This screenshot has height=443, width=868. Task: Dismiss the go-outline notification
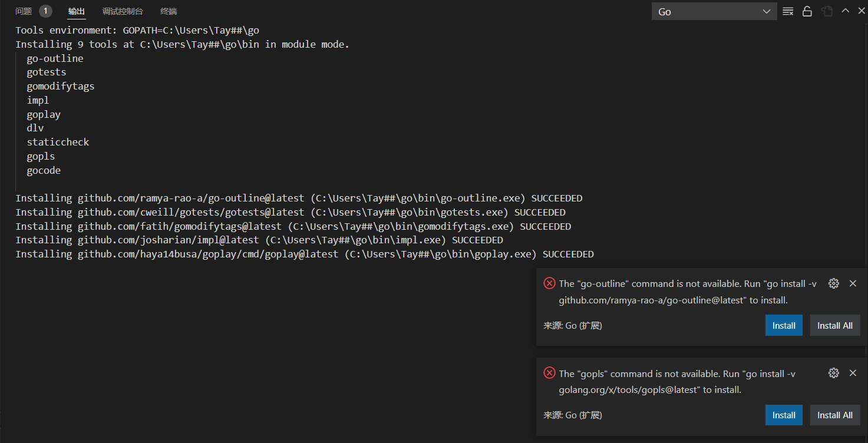(x=853, y=283)
